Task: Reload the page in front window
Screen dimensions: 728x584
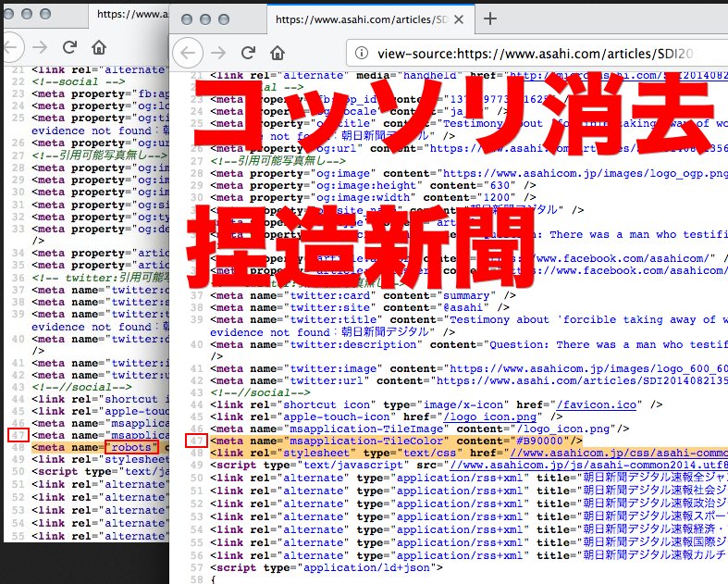Action: (x=248, y=53)
